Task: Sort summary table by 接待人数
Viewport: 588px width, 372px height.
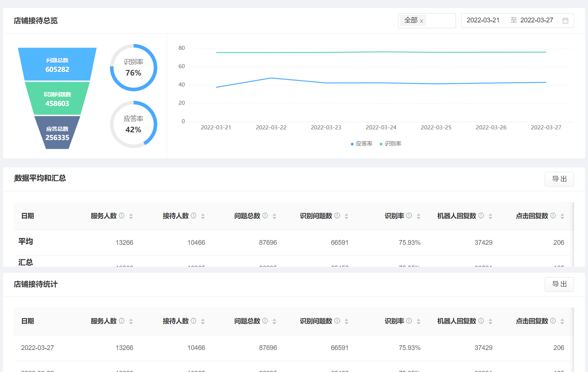Action: pos(203,216)
